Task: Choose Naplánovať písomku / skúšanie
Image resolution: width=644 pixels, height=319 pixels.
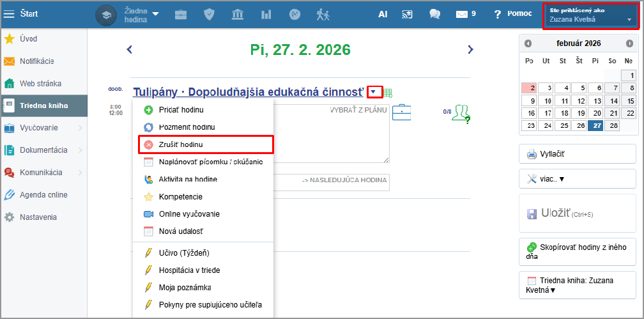Action: 203,162
